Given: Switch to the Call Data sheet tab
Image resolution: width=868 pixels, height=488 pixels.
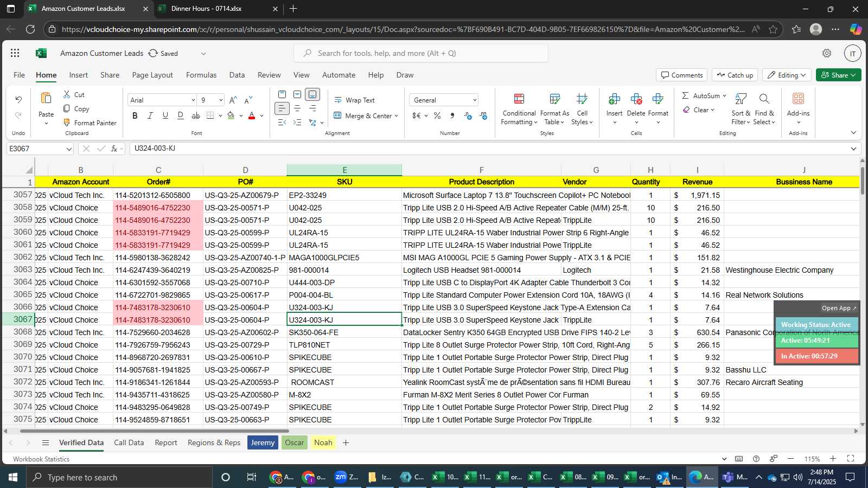Looking at the screenshot, I should (x=129, y=442).
